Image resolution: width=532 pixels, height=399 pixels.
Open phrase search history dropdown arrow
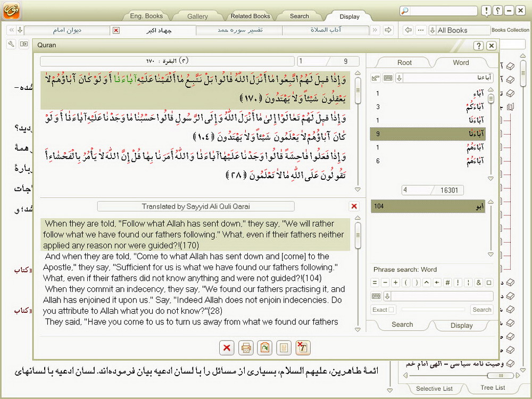(x=387, y=296)
